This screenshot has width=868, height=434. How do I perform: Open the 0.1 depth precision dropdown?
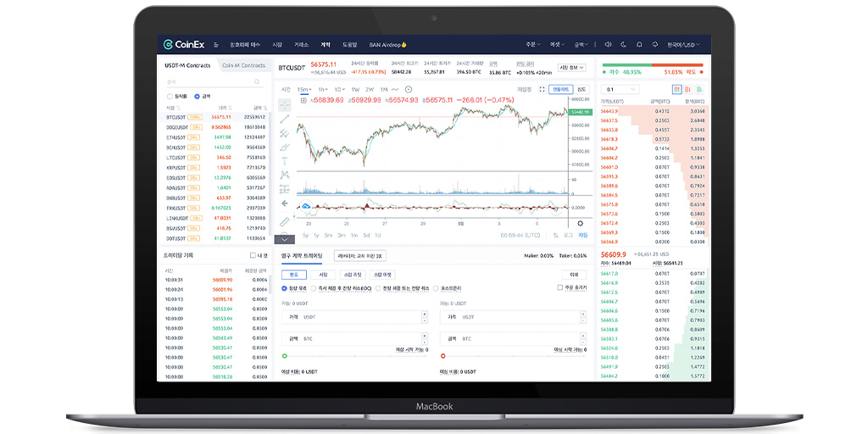coord(621,89)
